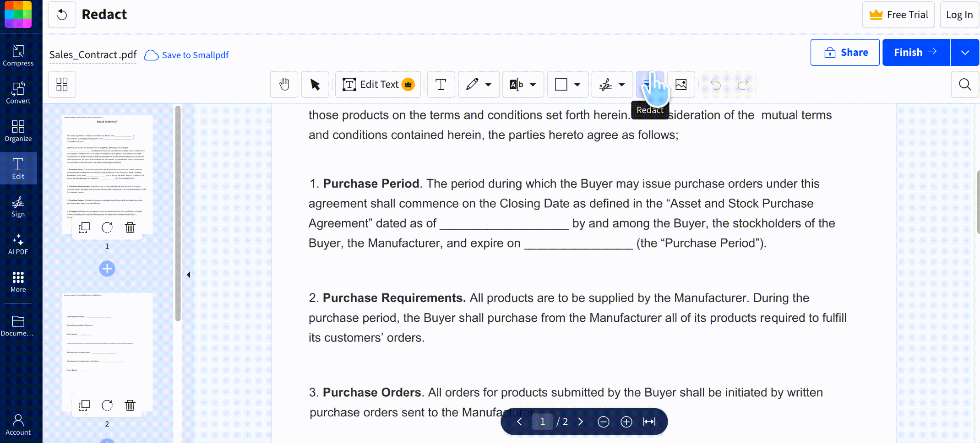Click the thumbnail panel scrollbar

pos(178,213)
